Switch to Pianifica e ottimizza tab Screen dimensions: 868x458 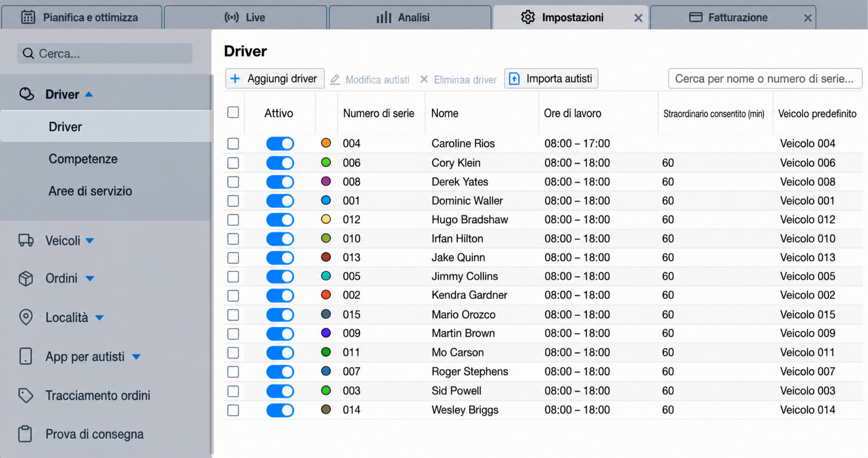click(82, 18)
